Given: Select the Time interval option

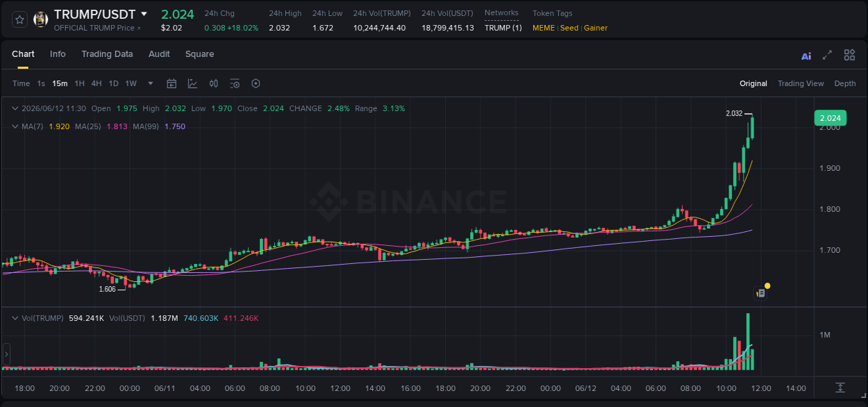Looking at the screenshot, I should pyautogui.click(x=22, y=83).
